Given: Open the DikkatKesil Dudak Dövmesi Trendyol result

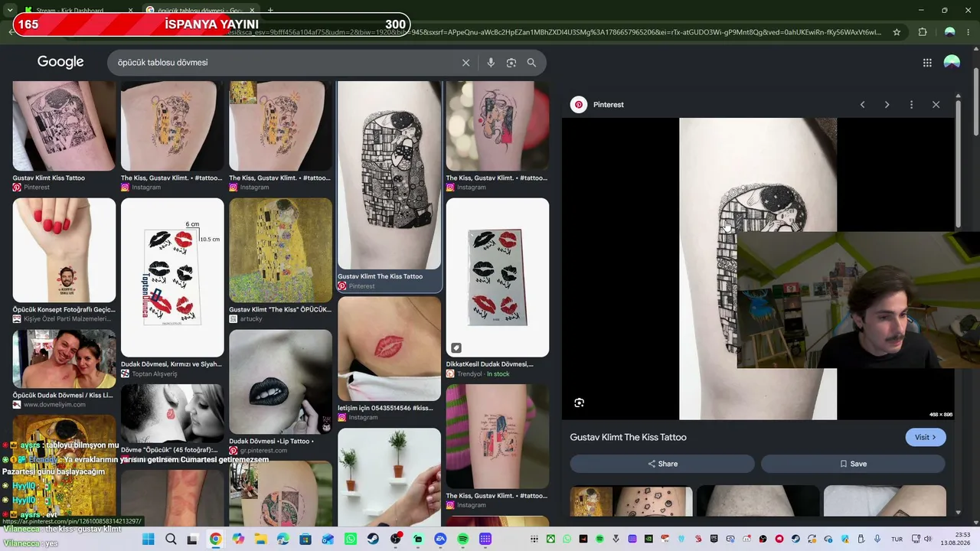Looking at the screenshot, I should pos(498,278).
